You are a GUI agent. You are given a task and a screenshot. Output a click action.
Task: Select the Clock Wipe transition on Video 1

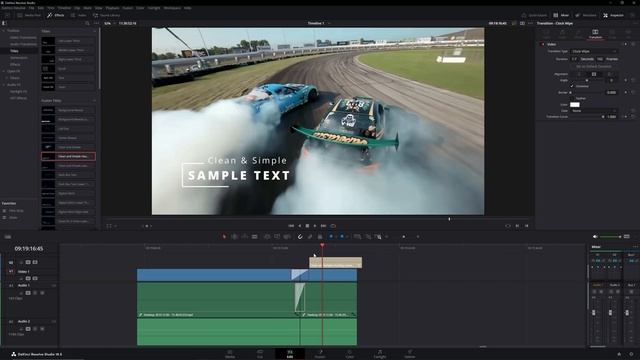coord(300,275)
